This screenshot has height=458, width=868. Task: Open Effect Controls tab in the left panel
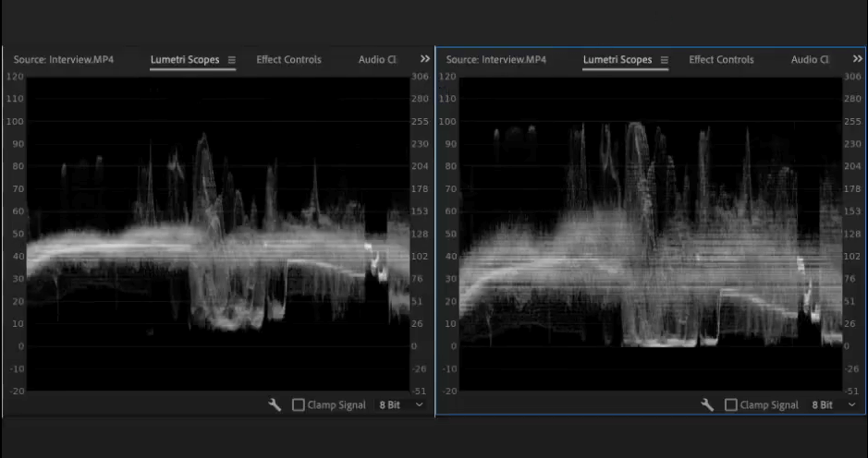click(288, 60)
